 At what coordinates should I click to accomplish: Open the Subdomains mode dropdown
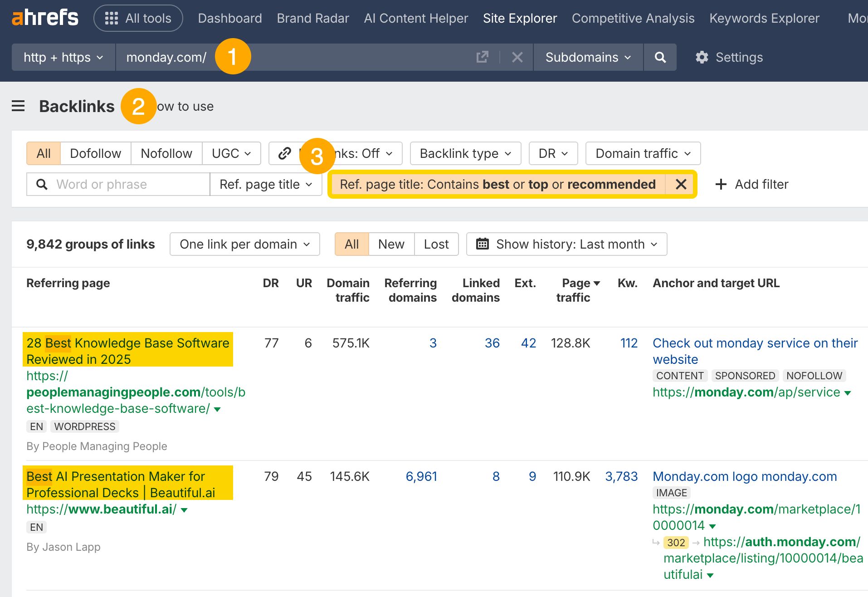point(588,57)
